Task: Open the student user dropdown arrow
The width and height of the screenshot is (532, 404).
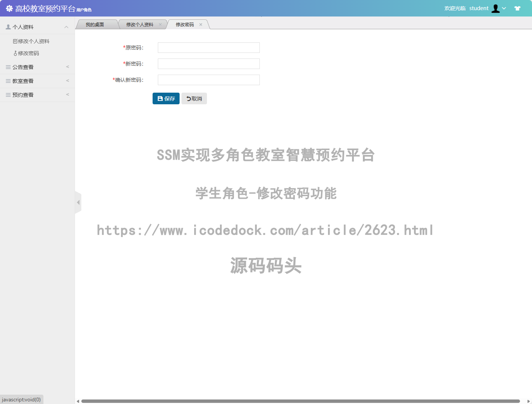Action: [504, 8]
